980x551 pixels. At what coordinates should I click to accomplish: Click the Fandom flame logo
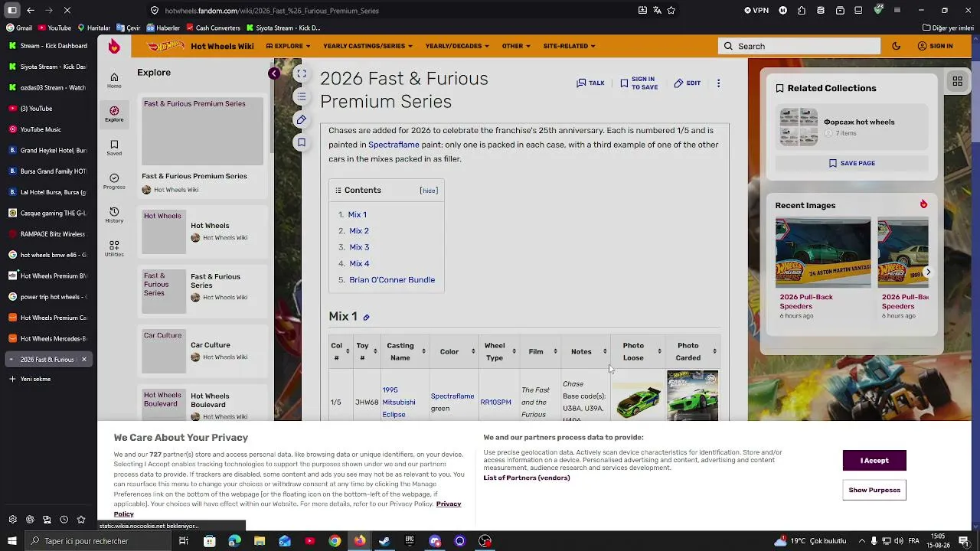point(114,47)
